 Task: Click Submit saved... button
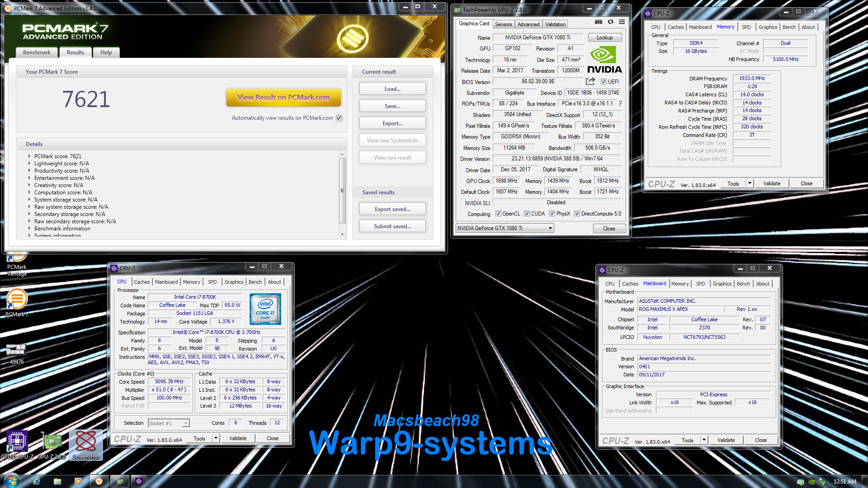[x=392, y=226]
